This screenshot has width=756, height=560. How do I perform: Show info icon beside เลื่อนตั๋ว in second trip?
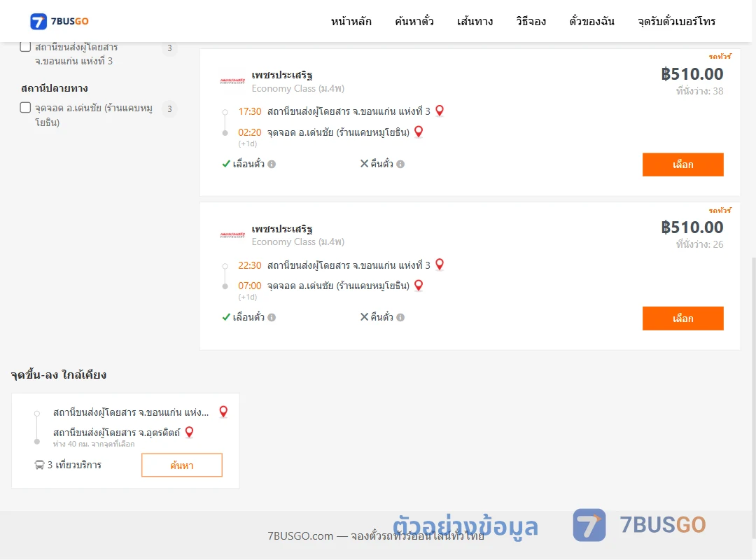click(x=272, y=317)
